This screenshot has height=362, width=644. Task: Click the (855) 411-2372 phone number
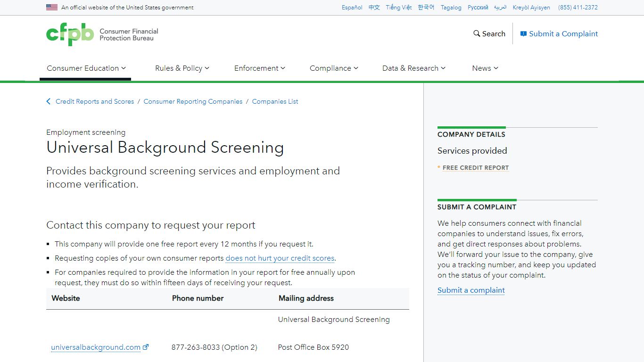(x=578, y=8)
